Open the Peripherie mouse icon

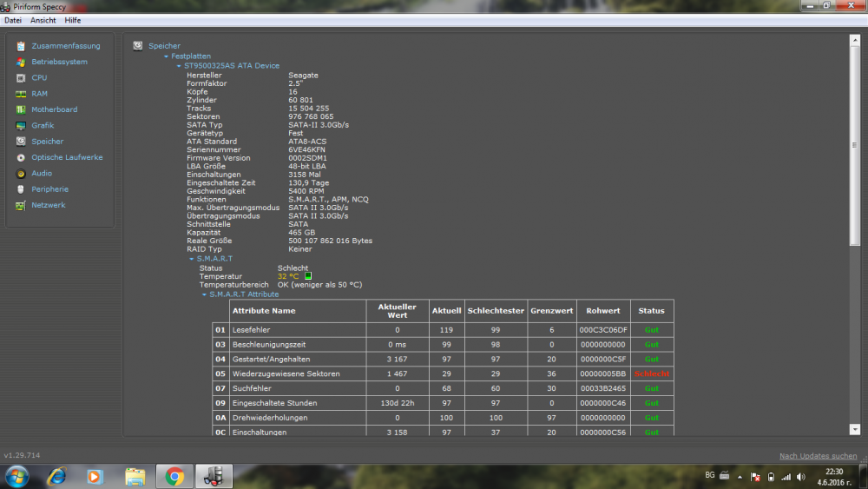click(x=21, y=189)
